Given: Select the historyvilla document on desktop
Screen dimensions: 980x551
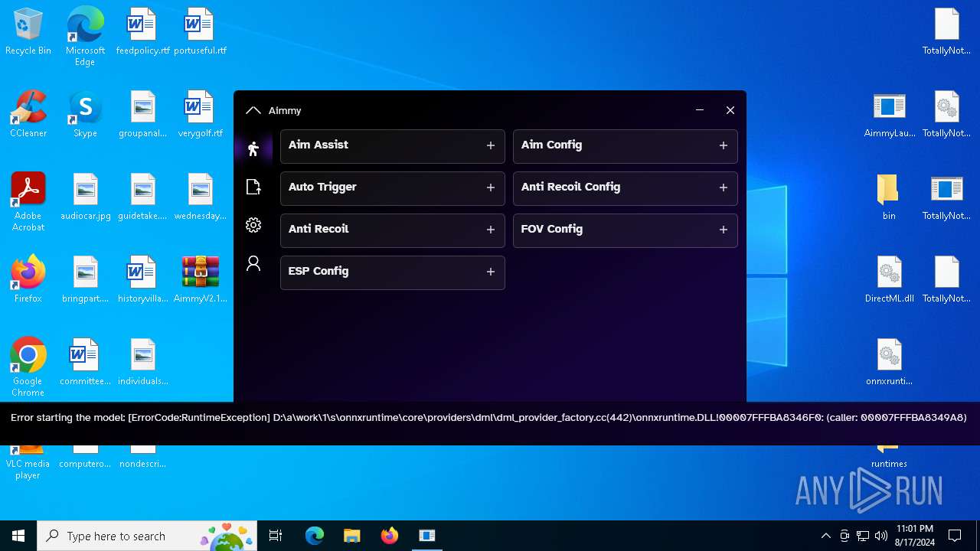Looking at the screenshot, I should tap(142, 280).
